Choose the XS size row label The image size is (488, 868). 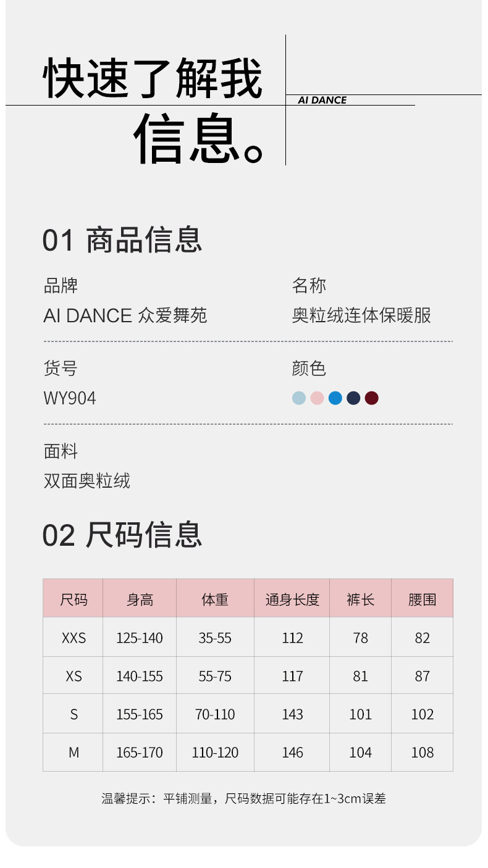point(74,676)
